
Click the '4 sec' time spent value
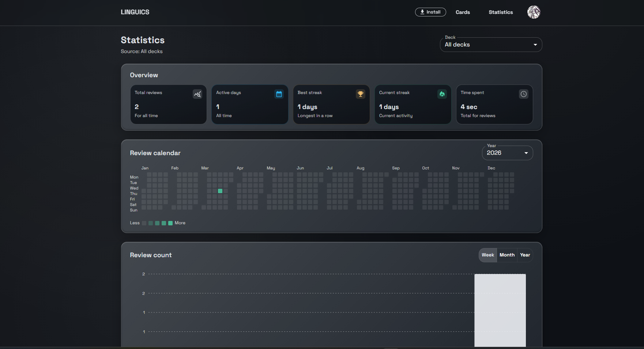(x=469, y=107)
